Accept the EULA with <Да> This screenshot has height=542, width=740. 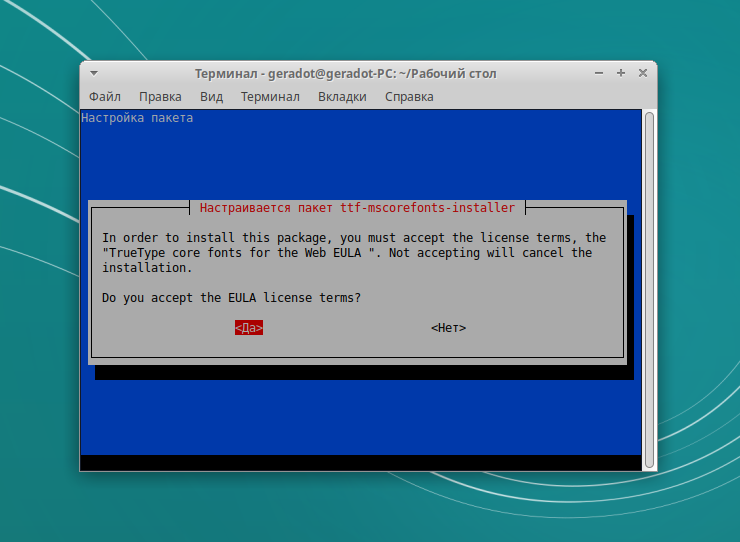coord(249,328)
